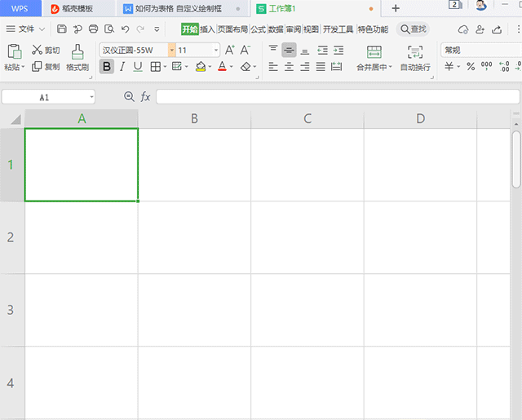Increase font size with A+ icon
Viewport: 522px width, 420px height.
click(x=229, y=50)
